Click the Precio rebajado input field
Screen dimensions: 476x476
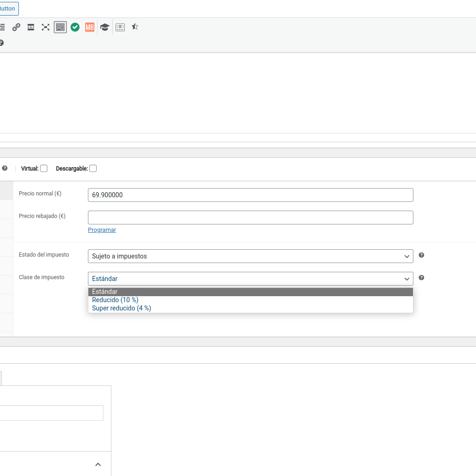(x=250, y=218)
